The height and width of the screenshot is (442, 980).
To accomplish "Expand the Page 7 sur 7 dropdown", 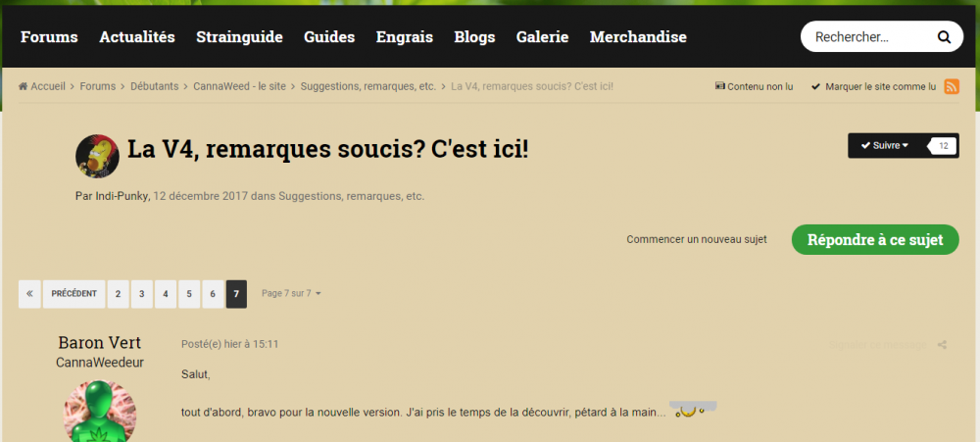I will 291,293.
